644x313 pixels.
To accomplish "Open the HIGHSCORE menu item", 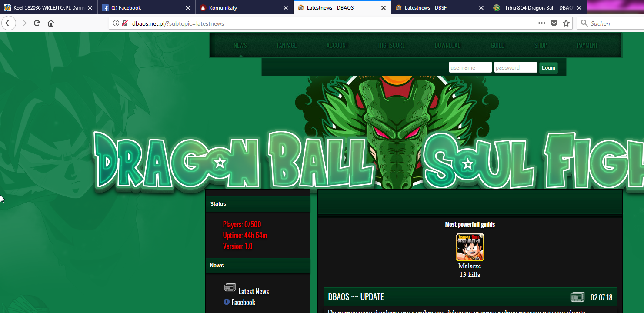I will click(391, 45).
